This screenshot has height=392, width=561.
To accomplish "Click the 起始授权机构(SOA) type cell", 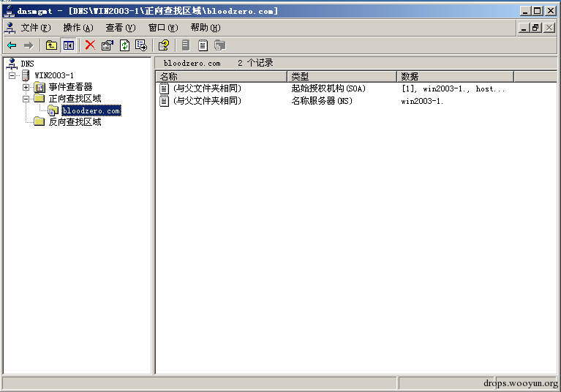I will coord(328,88).
